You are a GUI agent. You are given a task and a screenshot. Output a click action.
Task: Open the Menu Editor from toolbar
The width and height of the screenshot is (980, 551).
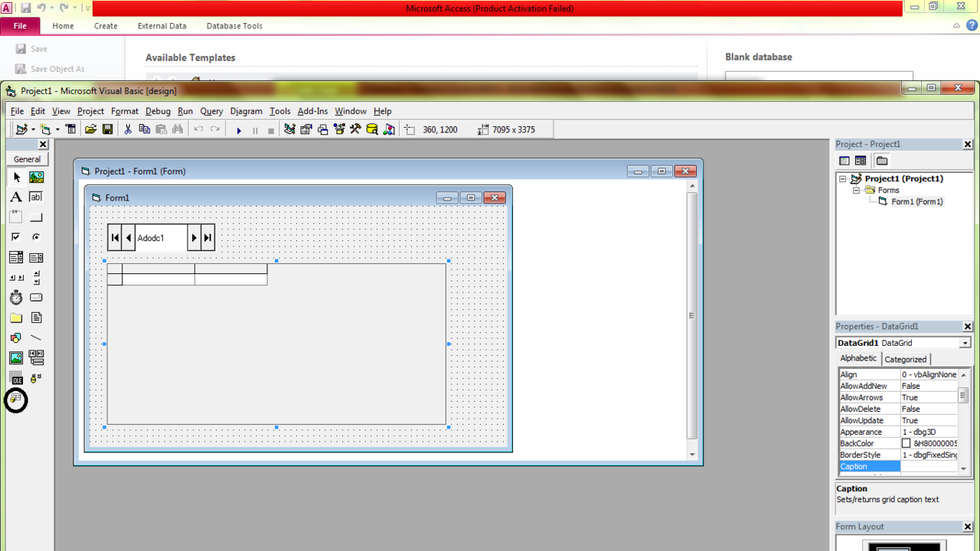pos(71,129)
